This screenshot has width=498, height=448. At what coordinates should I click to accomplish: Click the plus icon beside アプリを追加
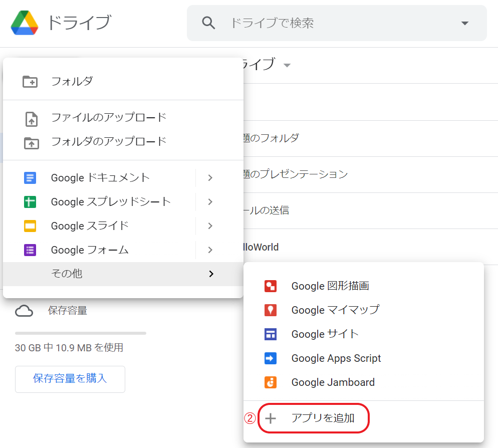tap(270, 418)
